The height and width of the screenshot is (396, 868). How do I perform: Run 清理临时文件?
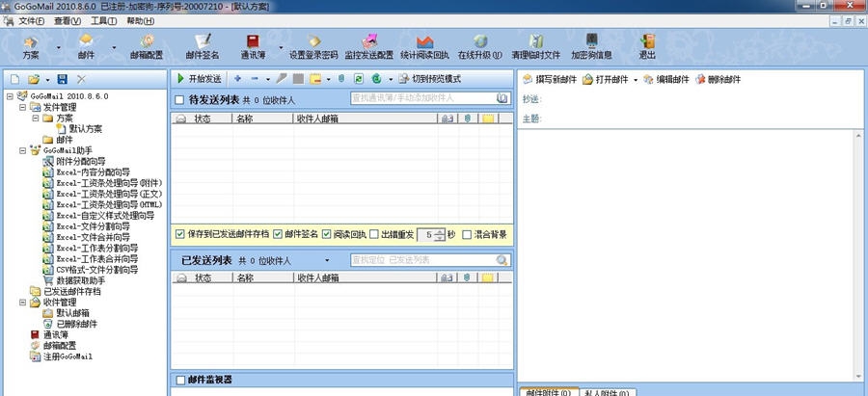535,46
